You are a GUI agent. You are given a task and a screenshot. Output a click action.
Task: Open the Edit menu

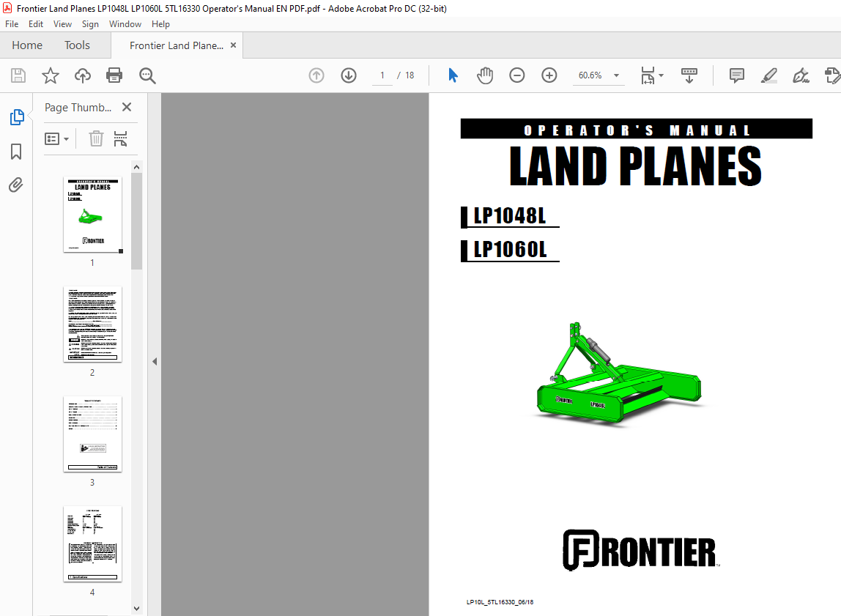coord(36,24)
